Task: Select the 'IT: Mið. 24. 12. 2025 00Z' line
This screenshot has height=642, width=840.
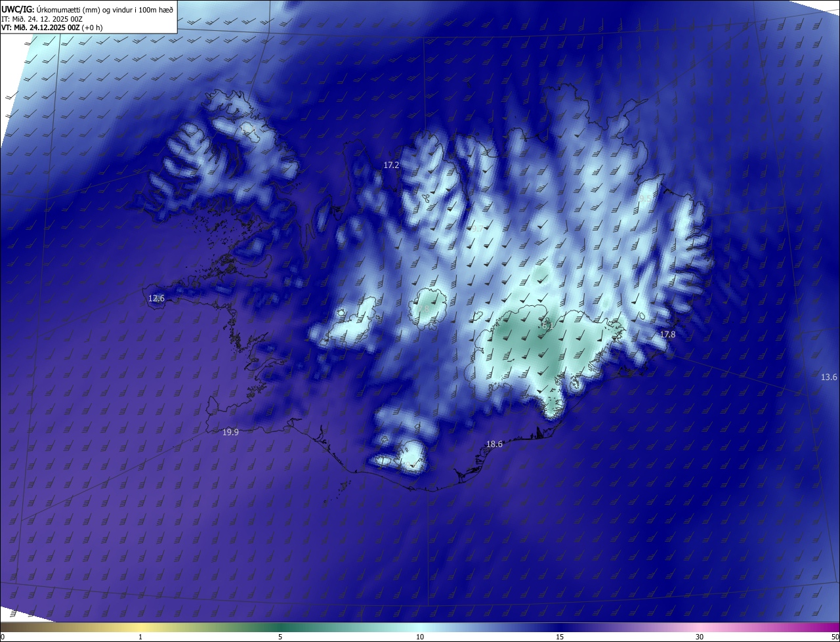Action: (x=42, y=18)
